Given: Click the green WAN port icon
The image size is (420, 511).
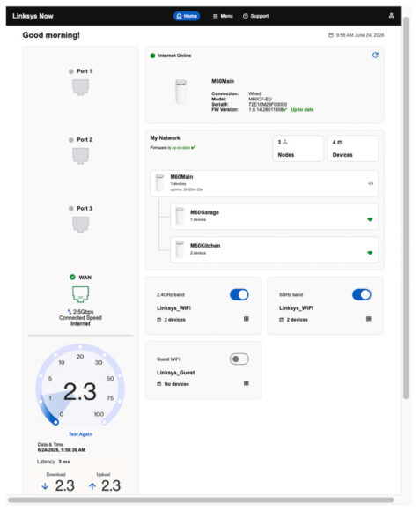Looking at the screenshot, I should 80,294.
